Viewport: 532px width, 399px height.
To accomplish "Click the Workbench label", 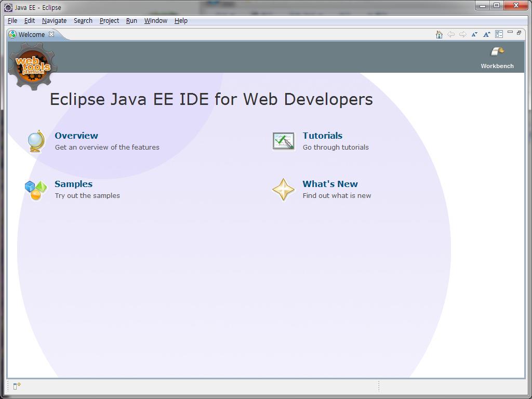I will [x=497, y=66].
